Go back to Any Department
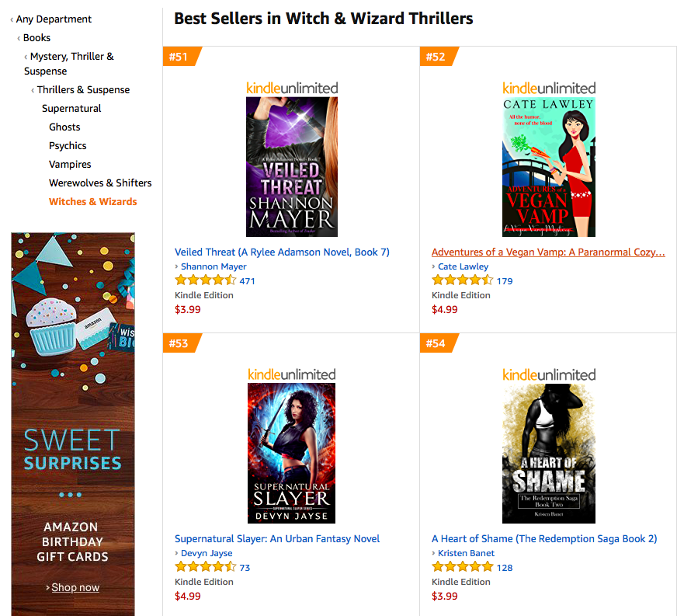 [x=54, y=19]
